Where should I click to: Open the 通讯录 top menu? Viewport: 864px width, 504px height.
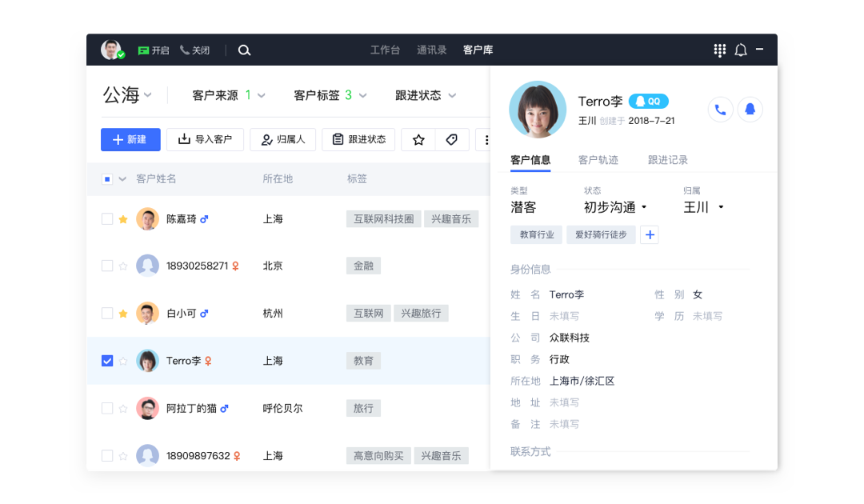pos(431,50)
